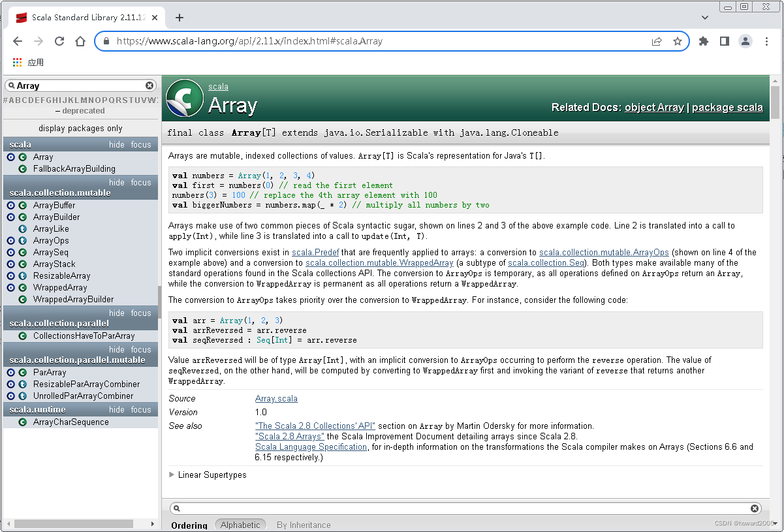
Task: Click the class icon for ArrayBuffer
Action: 22,206
